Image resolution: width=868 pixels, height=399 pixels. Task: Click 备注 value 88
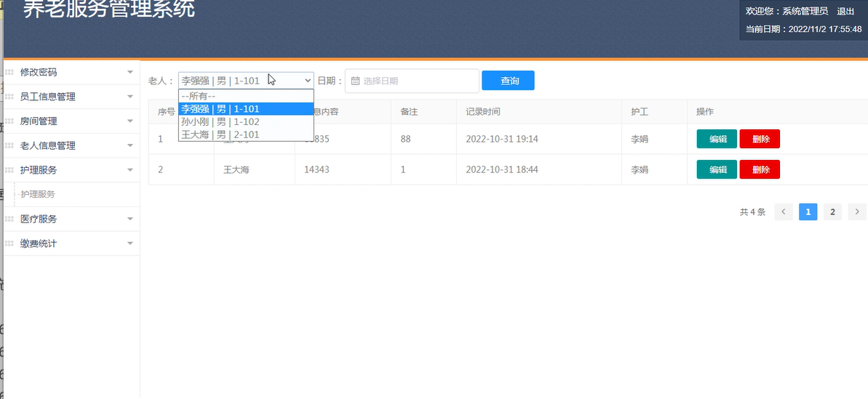tap(406, 139)
